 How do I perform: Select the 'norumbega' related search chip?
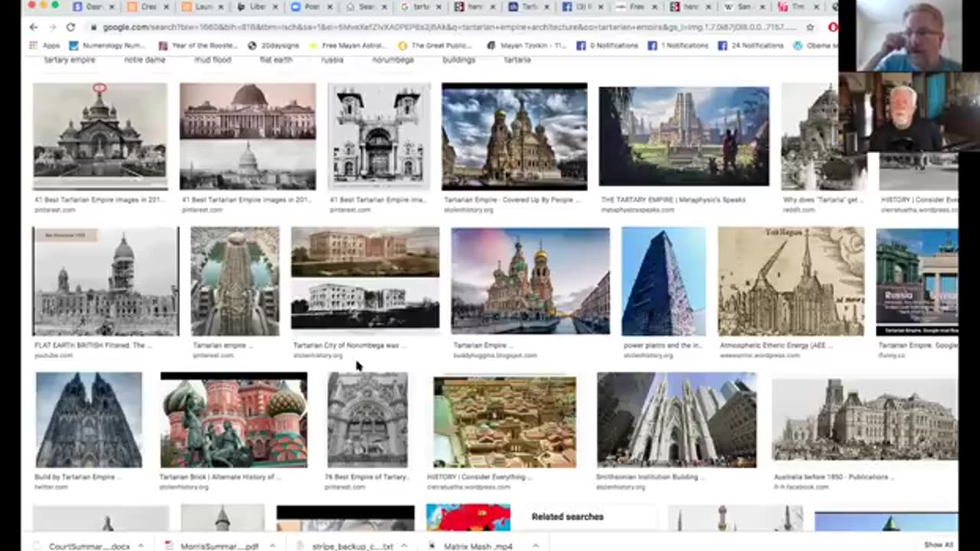[x=393, y=60]
